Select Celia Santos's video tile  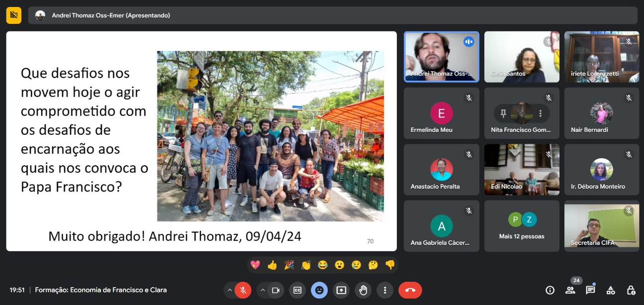click(x=522, y=57)
